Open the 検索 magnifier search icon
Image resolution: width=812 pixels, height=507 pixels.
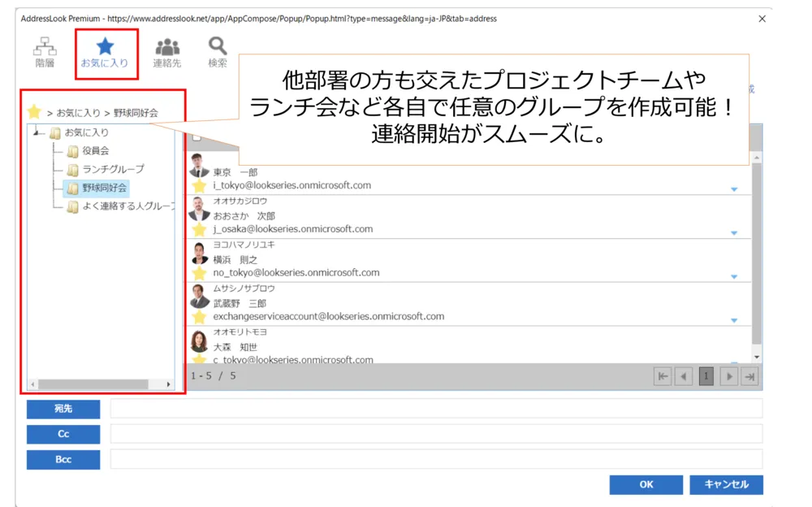tap(218, 52)
